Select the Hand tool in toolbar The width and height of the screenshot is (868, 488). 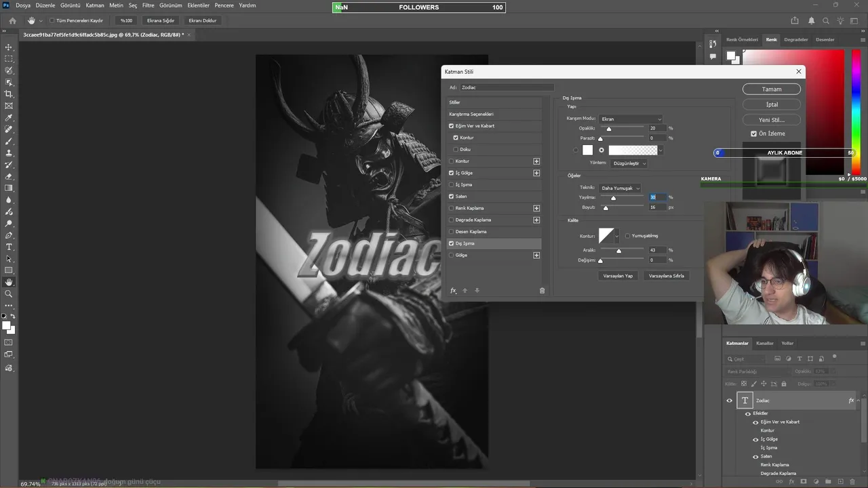coord(9,282)
